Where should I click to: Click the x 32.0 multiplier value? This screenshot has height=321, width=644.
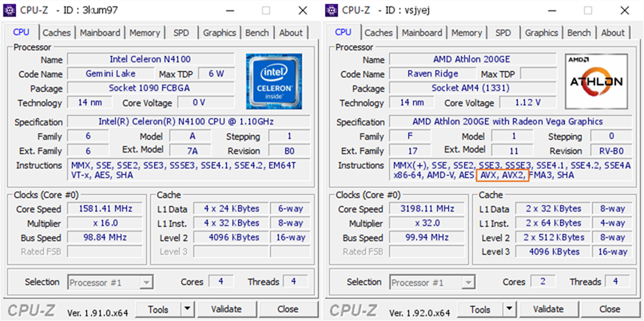click(427, 223)
